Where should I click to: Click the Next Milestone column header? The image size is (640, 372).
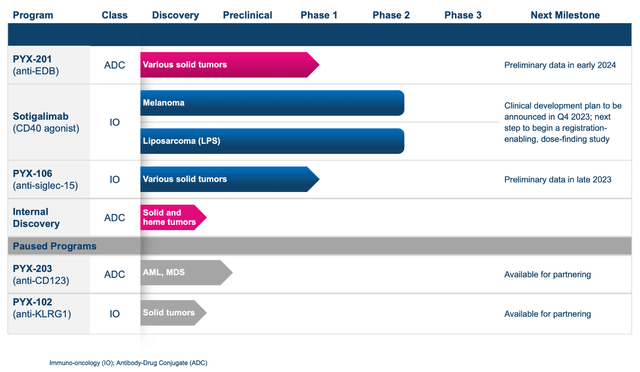[565, 15]
